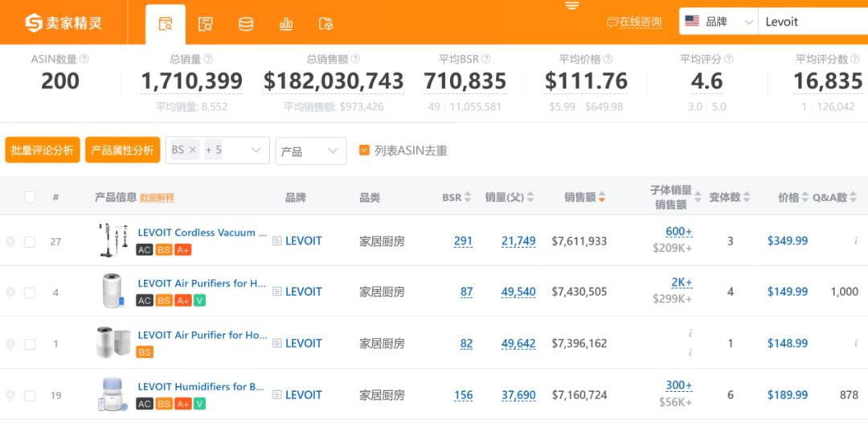This screenshot has height=424, width=868.
Task: Show help for 平均评分
Action: coord(729,59)
